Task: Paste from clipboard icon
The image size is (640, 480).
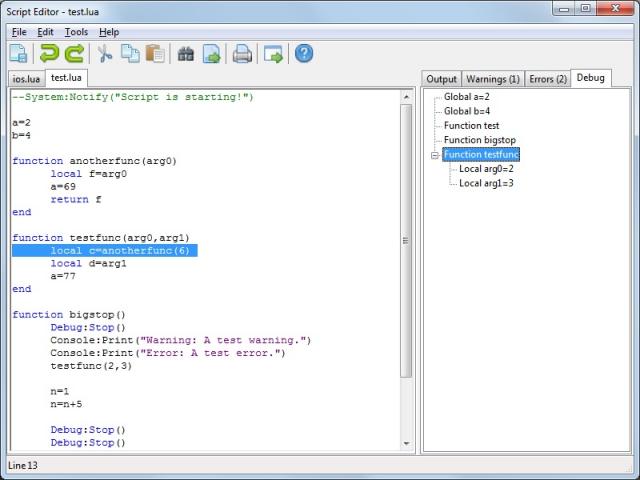Action: [155, 54]
